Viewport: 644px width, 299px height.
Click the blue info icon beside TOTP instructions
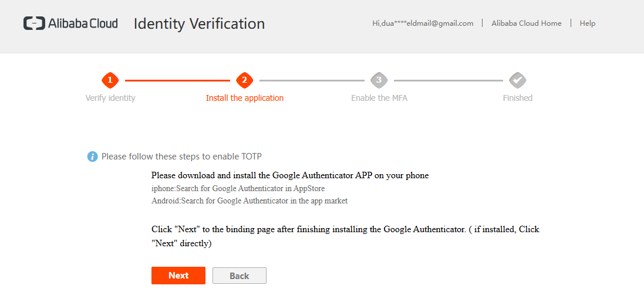point(92,157)
